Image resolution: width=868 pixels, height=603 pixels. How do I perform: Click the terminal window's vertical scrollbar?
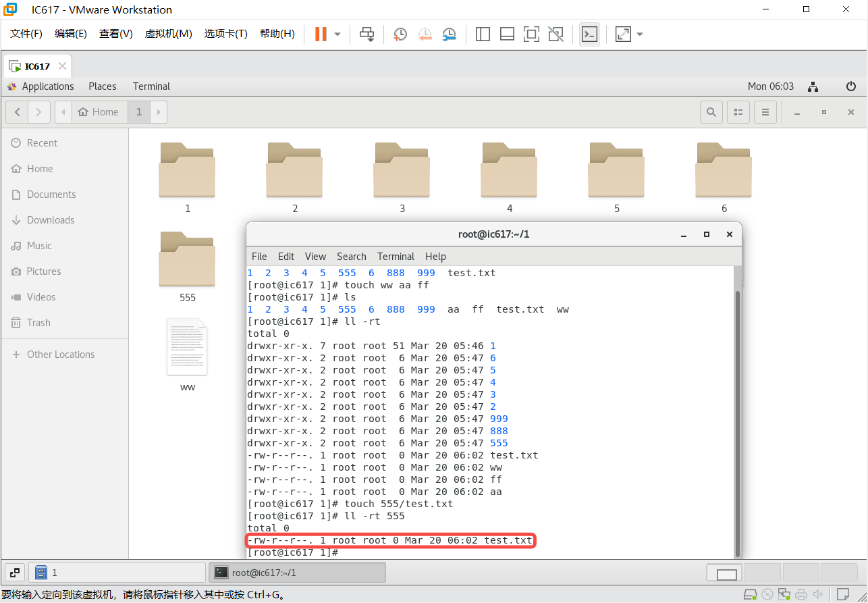click(737, 423)
